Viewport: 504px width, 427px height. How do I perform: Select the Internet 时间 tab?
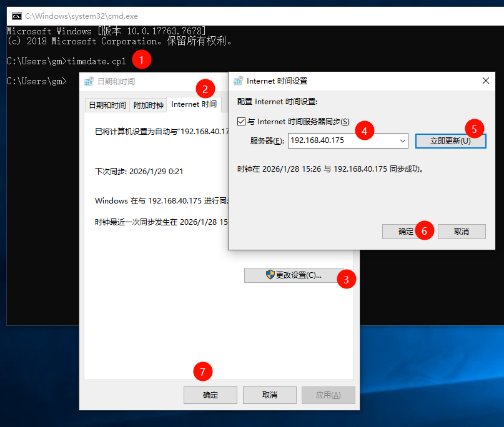pos(194,104)
